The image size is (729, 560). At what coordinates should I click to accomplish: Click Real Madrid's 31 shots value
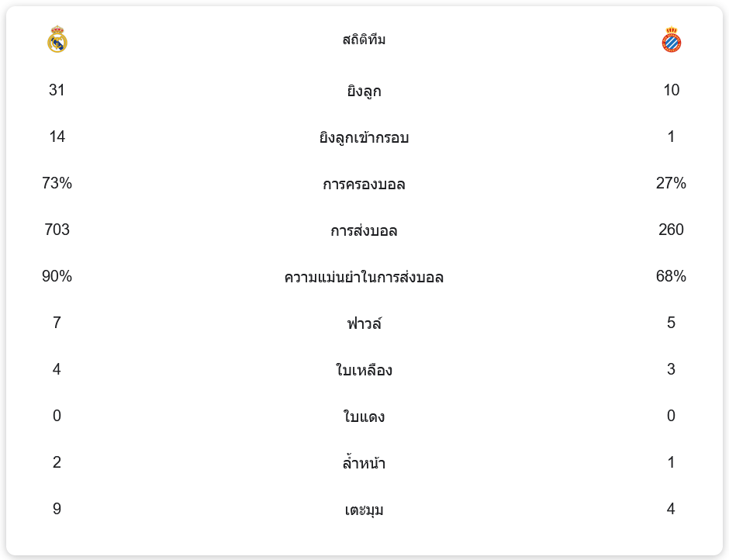[x=57, y=90]
